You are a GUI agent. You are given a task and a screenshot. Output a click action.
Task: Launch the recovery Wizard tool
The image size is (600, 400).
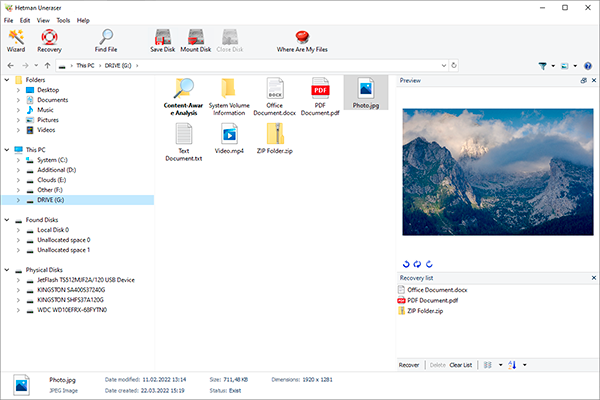coord(16,41)
